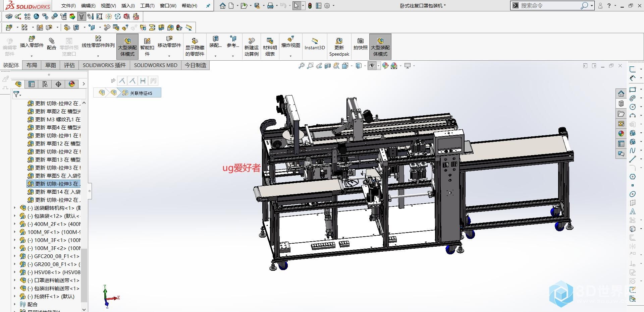644x312 pixels.
Task: Open SOLIDWORKS MBD tab
Action: pyautogui.click(x=156, y=65)
